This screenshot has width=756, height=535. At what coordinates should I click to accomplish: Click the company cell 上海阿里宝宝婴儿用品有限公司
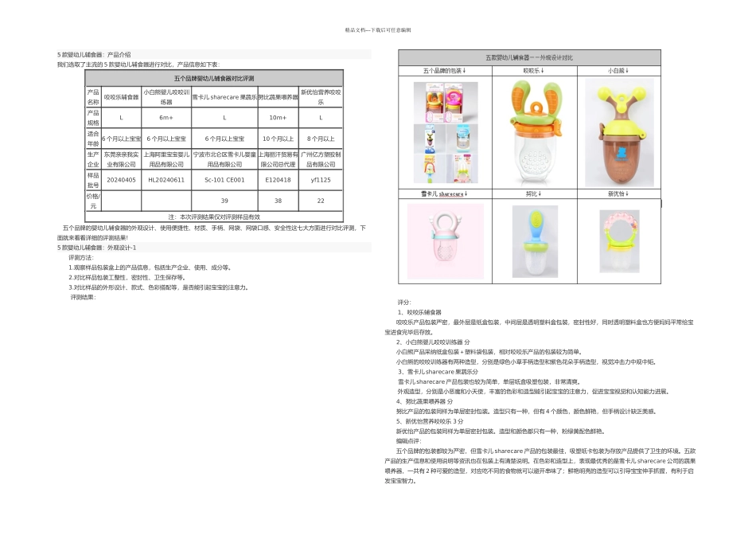(x=166, y=159)
